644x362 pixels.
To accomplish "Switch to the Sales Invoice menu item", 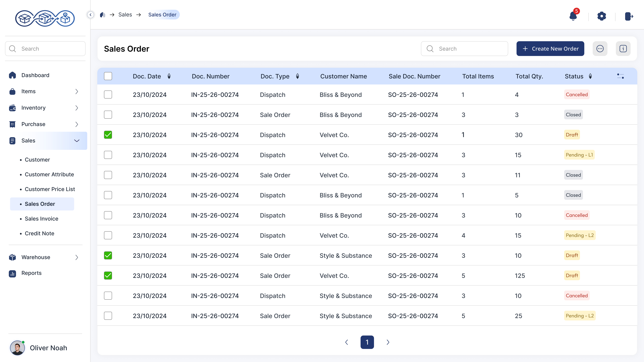I will pyautogui.click(x=41, y=219).
